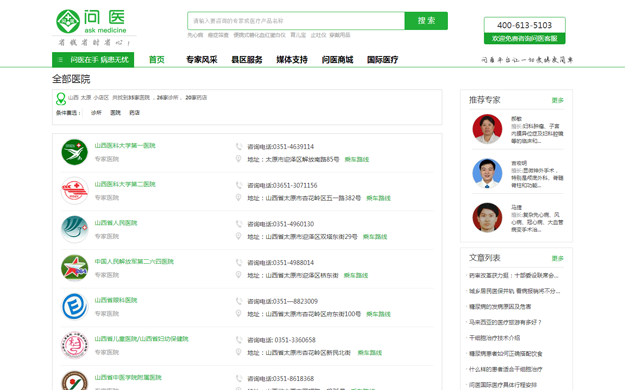Open 县区服务 navigation item
The image size is (625, 390).
(247, 60)
